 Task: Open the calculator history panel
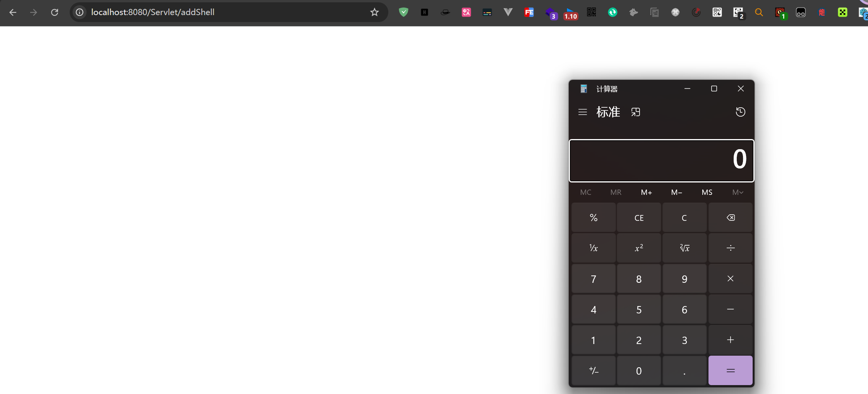[x=740, y=112]
